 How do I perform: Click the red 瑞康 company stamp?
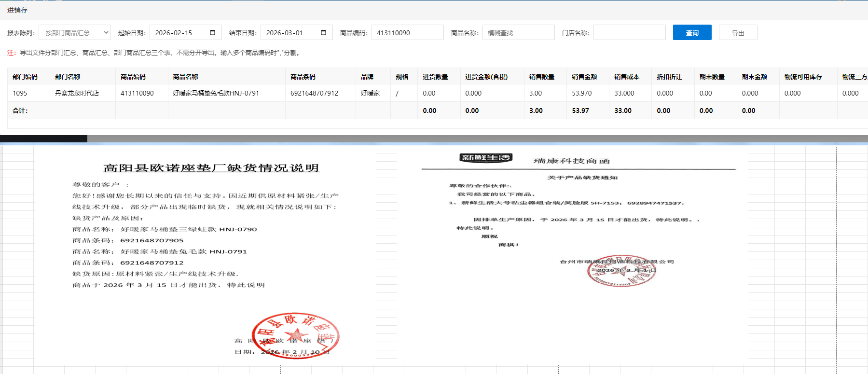(x=621, y=271)
